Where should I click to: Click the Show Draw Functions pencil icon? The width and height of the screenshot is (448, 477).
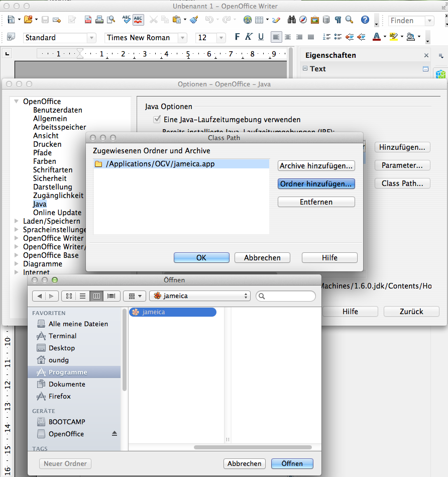click(x=276, y=20)
